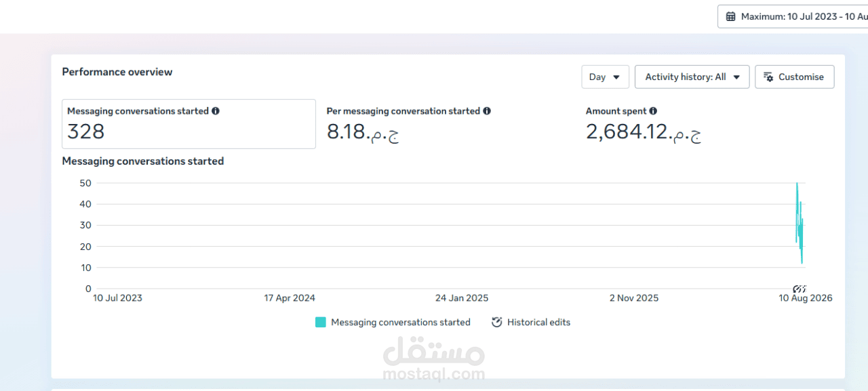Open the date range picker calendar icon
The height and width of the screenshot is (391, 868).
click(x=730, y=16)
